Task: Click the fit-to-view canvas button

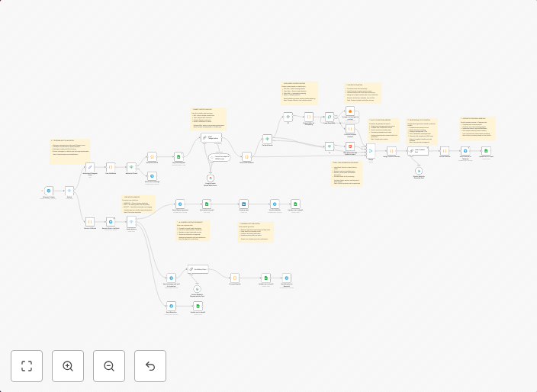Action: (27, 366)
